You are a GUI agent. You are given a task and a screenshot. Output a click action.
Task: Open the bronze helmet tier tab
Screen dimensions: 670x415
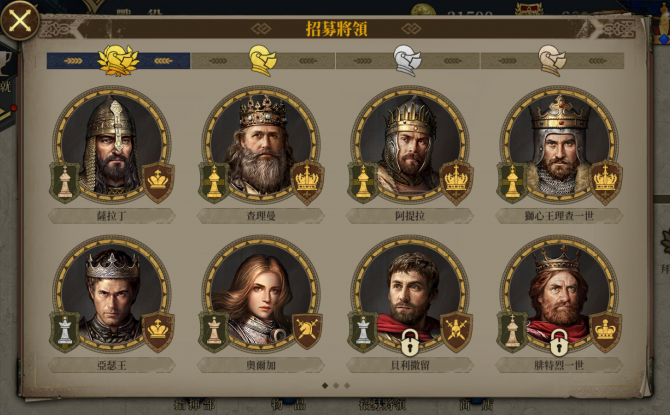552,61
